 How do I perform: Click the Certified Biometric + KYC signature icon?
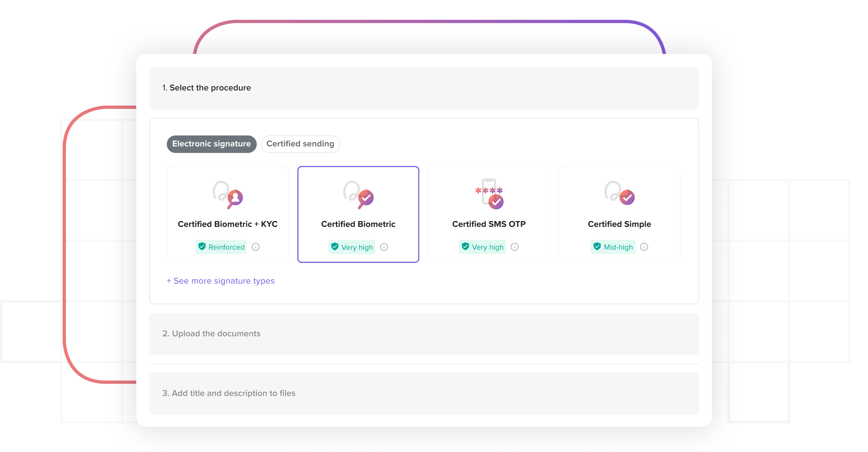228,195
